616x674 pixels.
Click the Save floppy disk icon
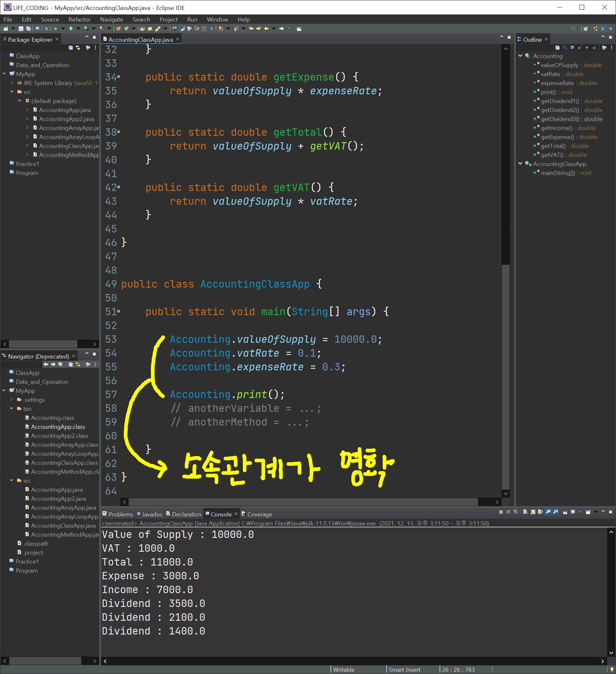(21, 29)
